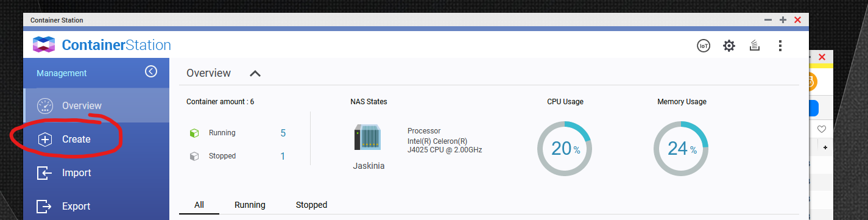The image size is (868, 220).
Task: Collapse the Management sidebar arrow
Action: 151,72
